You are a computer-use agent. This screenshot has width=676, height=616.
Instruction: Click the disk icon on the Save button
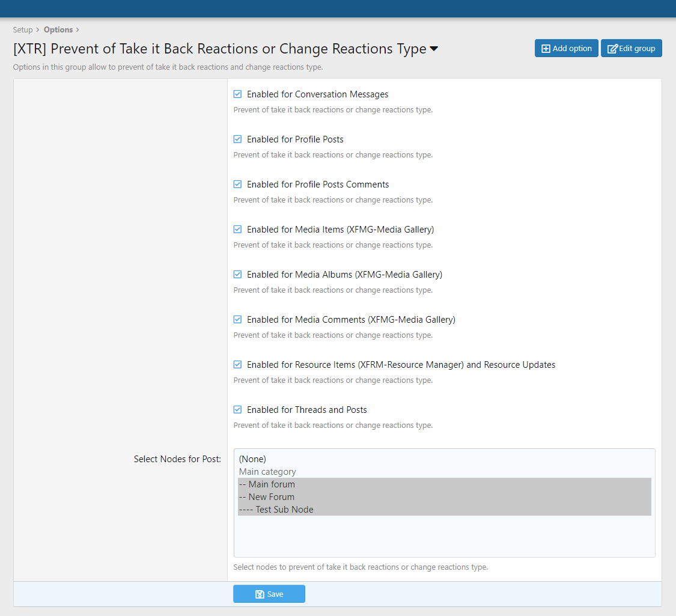[x=259, y=594]
